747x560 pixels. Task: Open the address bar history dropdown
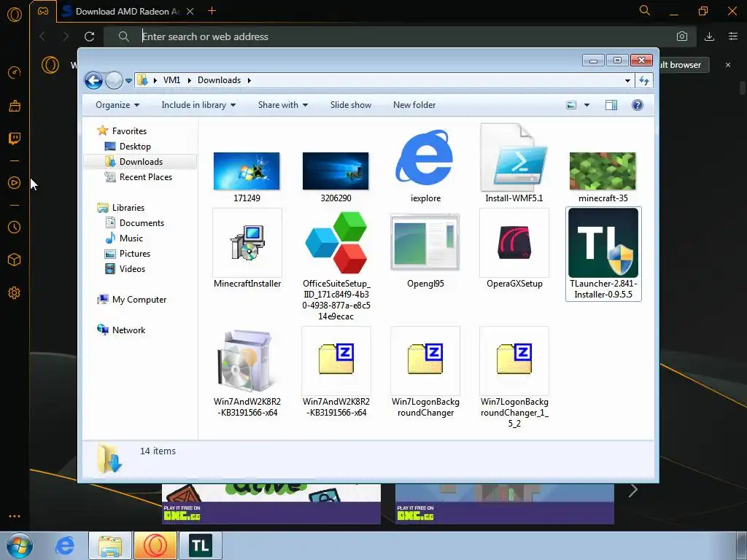(x=627, y=80)
